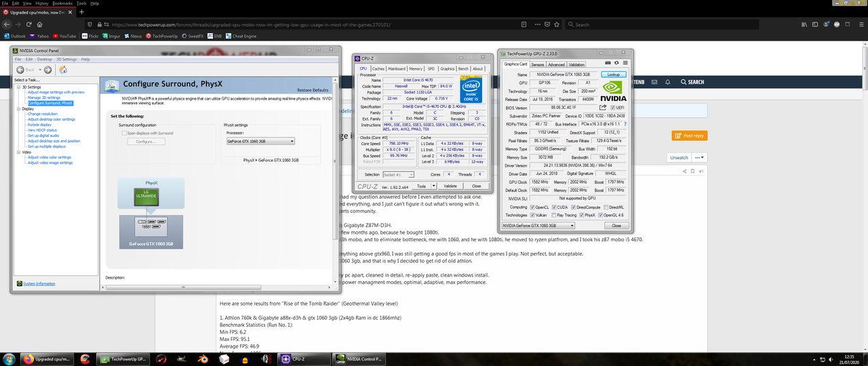Click the Home icon in NVIDIA Control Panel toolbar
This screenshot has height=366, width=868.
63,69
